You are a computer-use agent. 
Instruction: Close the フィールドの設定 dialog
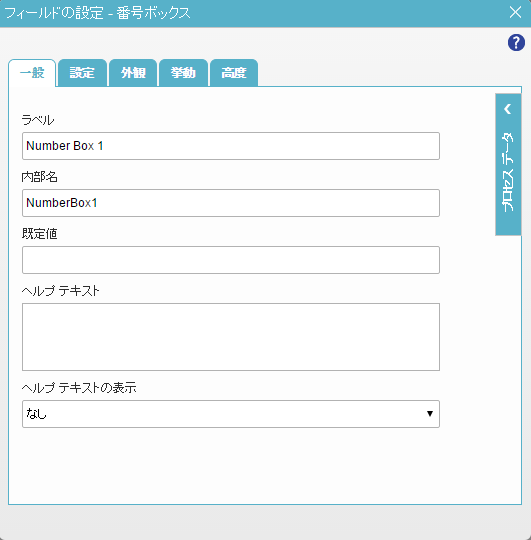pos(515,12)
